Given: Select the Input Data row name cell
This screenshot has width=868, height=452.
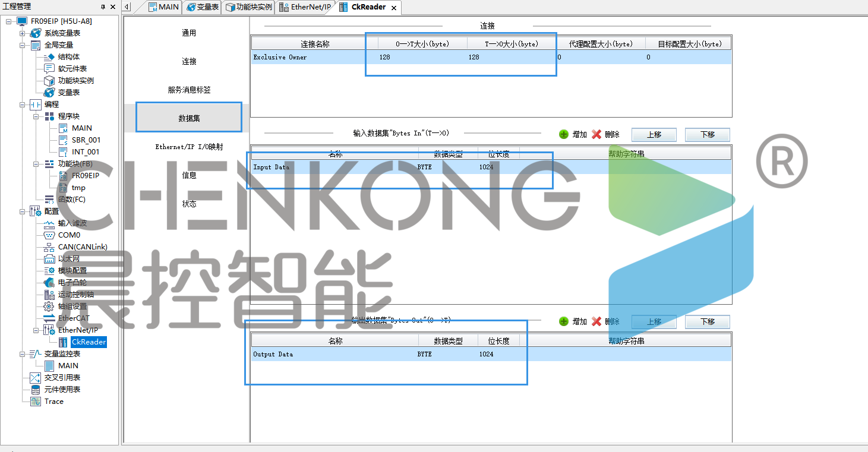Looking at the screenshot, I should (335, 167).
